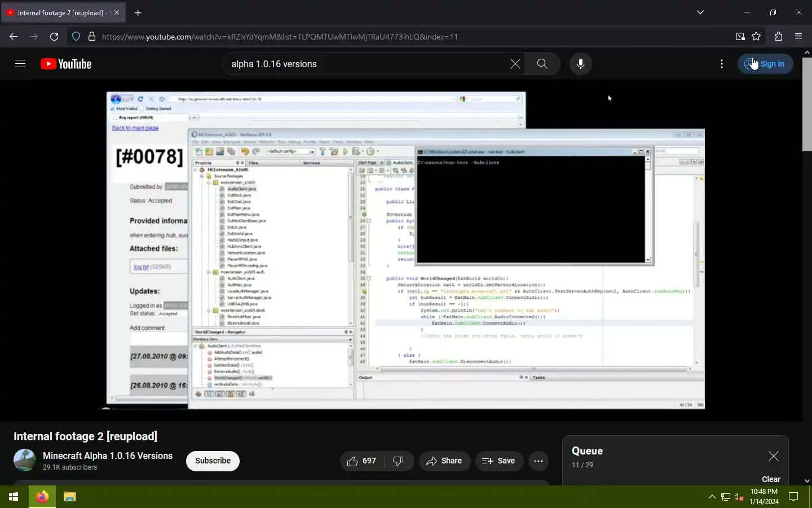Open YouTube settings three-dot menu
Image resolution: width=812 pixels, height=508 pixels.
[x=722, y=64]
